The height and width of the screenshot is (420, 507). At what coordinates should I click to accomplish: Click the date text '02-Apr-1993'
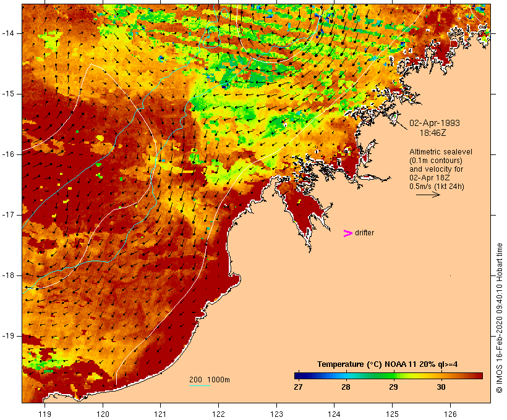pyautogui.click(x=434, y=123)
